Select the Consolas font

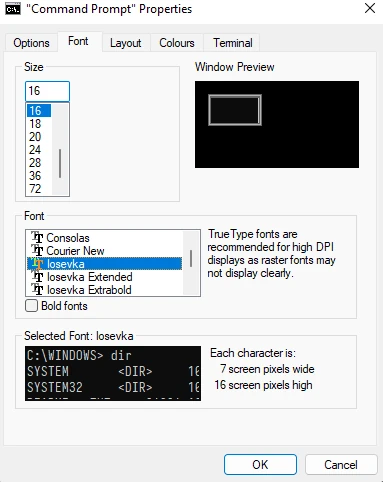[104, 238]
